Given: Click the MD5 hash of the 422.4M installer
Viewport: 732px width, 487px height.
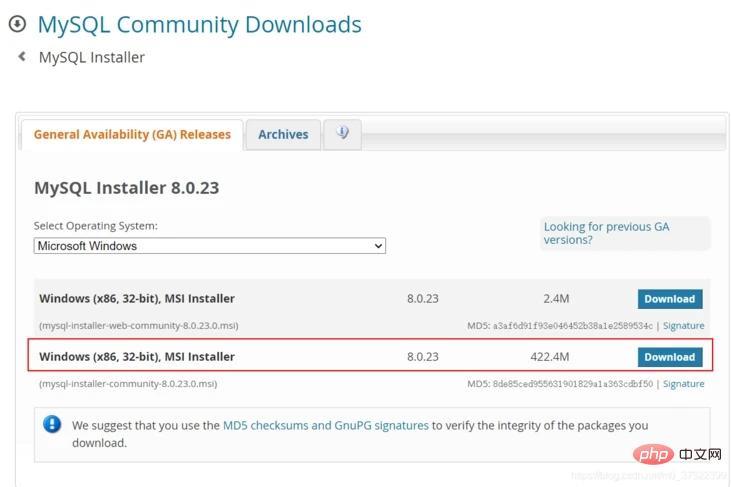Looking at the screenshot, I should pos(573,384).
